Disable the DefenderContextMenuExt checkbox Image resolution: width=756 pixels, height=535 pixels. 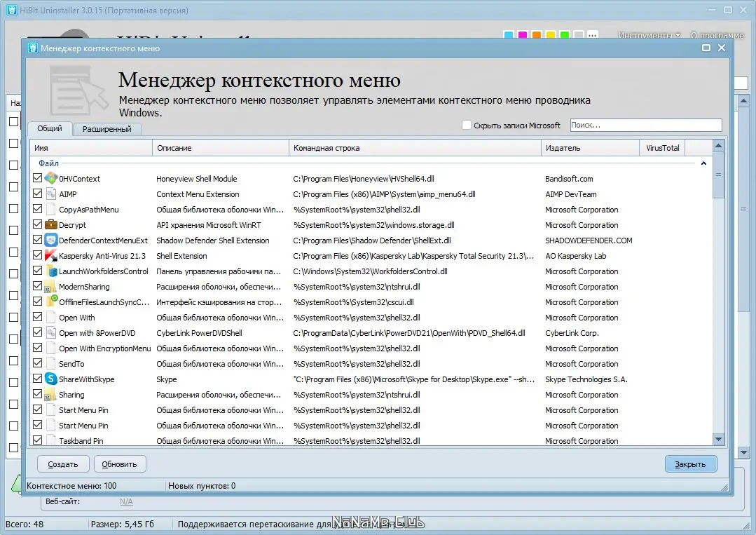(38, 239)
